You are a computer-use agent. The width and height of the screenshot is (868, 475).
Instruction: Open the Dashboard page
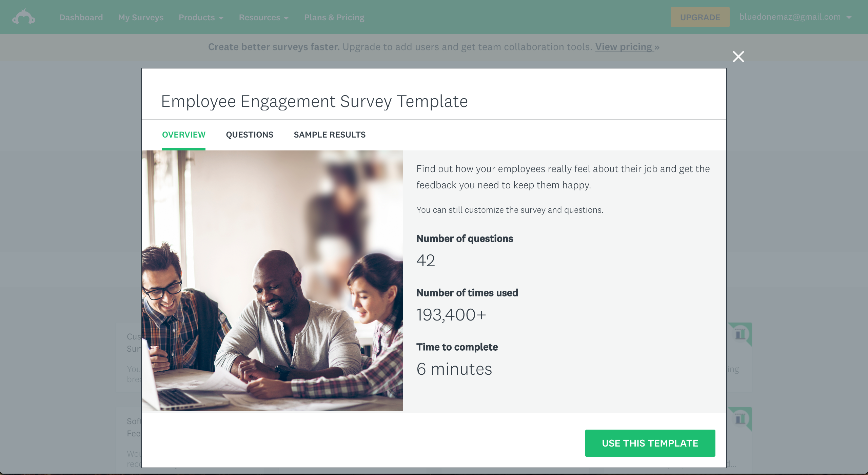pos(81,17)
